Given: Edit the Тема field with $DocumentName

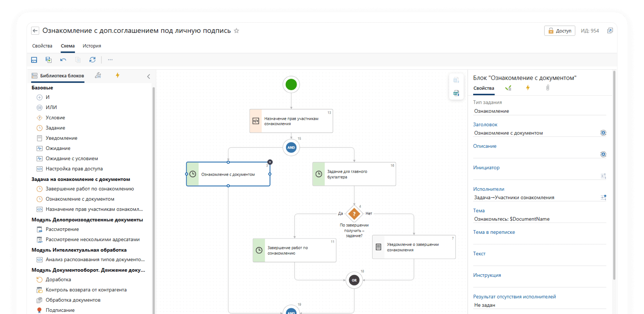Looking at the screenshot, I should [x=539, y=219].
